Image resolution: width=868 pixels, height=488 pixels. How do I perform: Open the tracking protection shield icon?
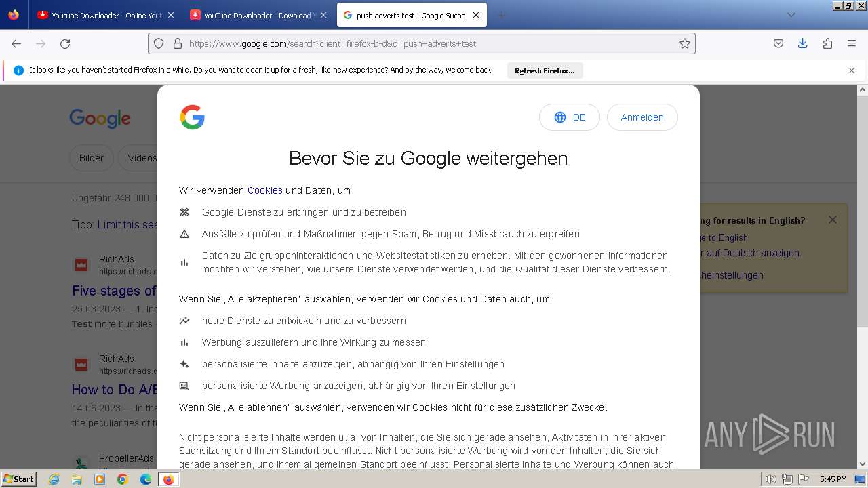click(159, 43)
